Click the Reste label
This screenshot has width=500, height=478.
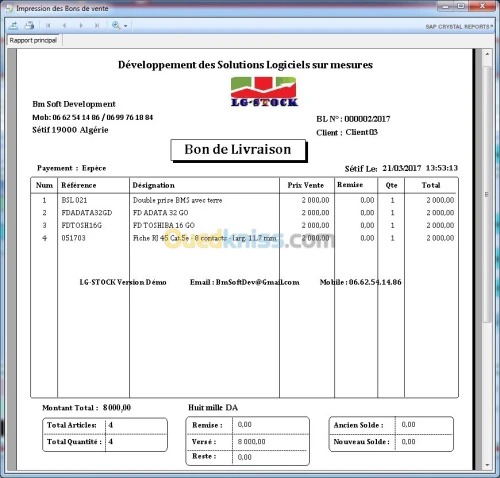[204, 456]
